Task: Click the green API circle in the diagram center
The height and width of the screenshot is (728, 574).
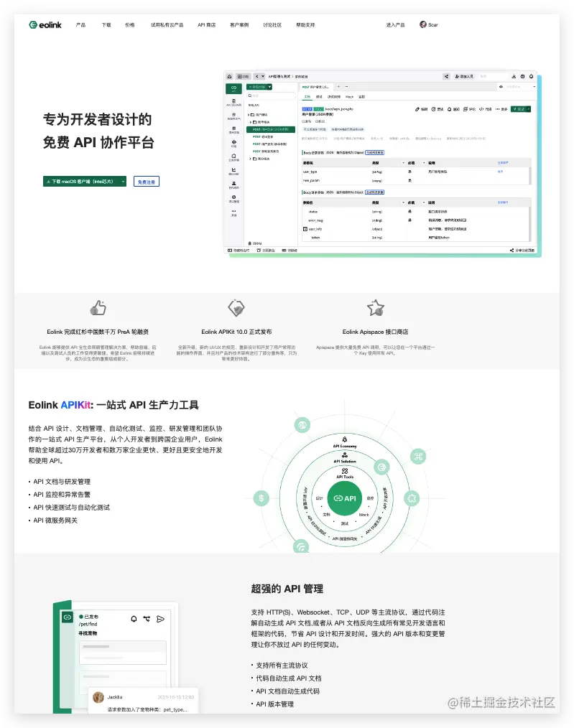Action: point(345,498)
